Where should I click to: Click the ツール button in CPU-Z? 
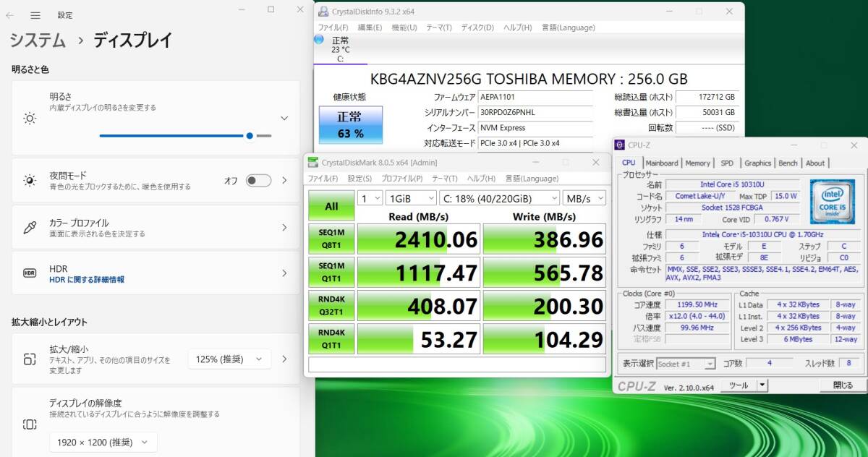click(x=739, y=385)
